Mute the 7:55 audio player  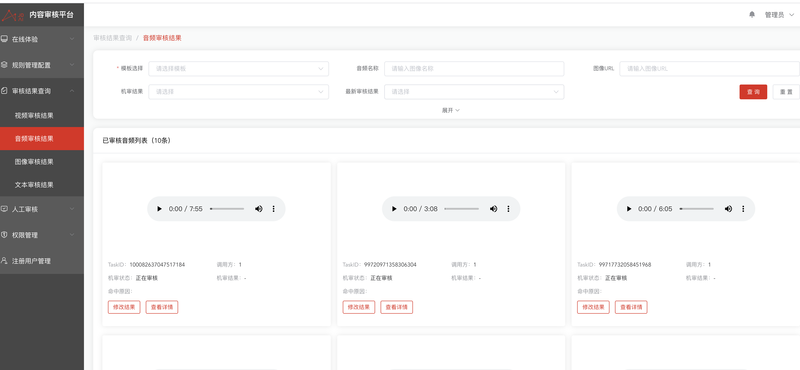tap(259, 209)
